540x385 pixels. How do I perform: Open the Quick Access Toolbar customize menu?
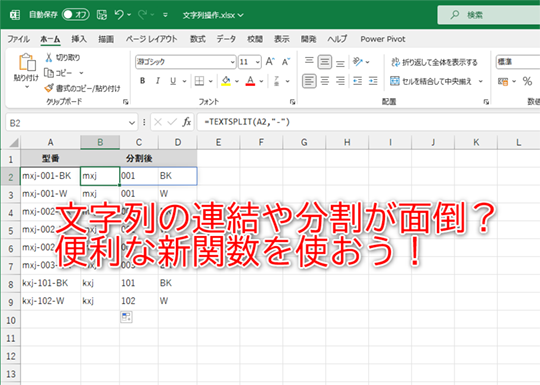click(165, 15)
